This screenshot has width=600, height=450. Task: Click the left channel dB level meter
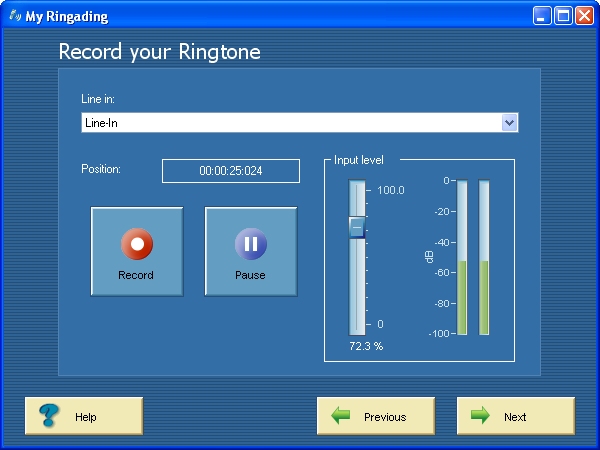pos(462,257)
